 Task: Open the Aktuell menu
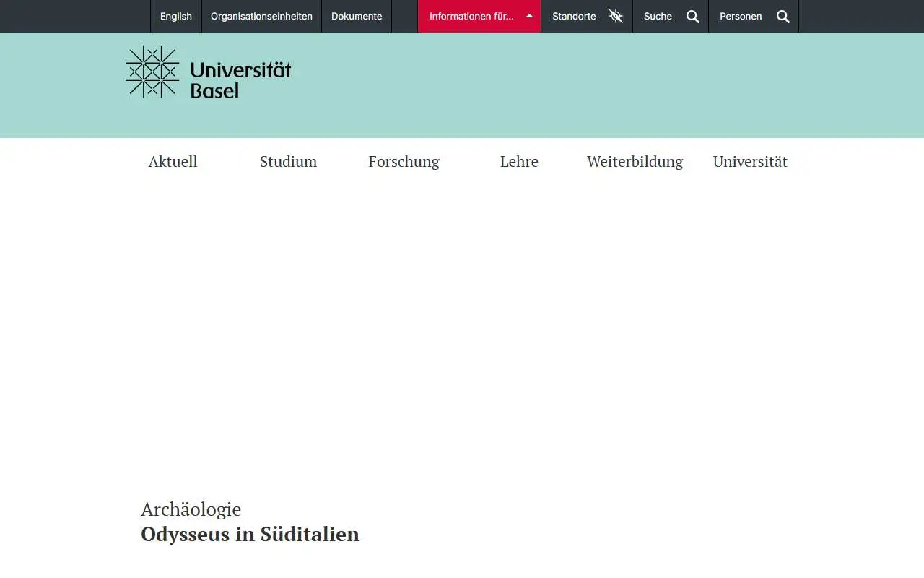(x=173, y=162)
